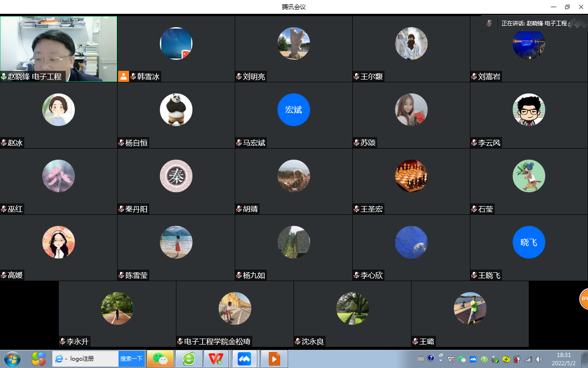Click the Tencent Meeting icon in system tray
Screen dimensions: 588x368
point(473,359)
